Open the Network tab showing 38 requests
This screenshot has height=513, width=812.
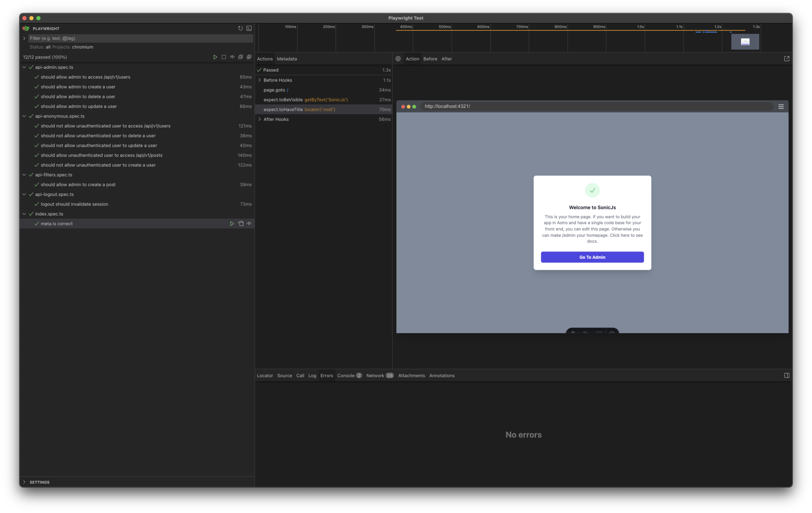click(375, 375)
